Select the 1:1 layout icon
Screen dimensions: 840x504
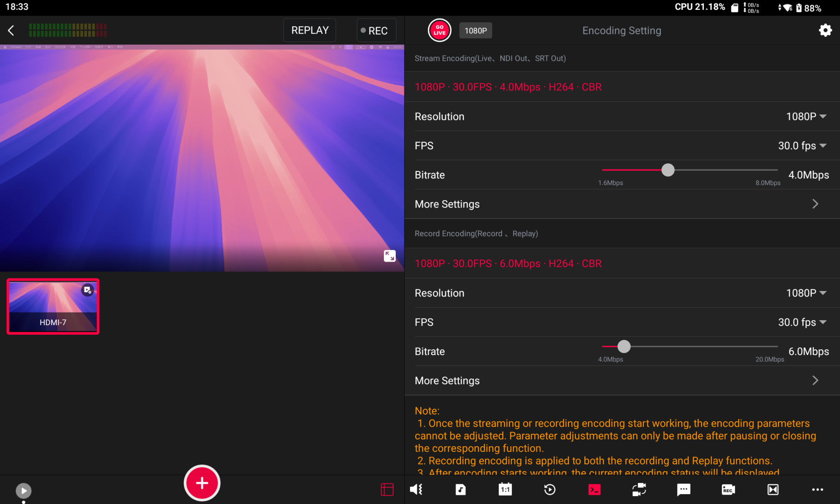coord(505,489)
